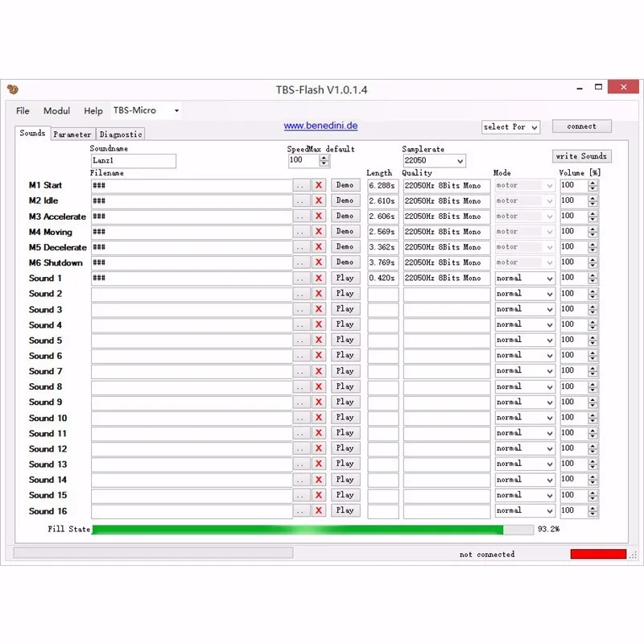This screenshot has width=644, height=644.
Task: Browse for M6 Shutdown file
Action: pos(301,262)
